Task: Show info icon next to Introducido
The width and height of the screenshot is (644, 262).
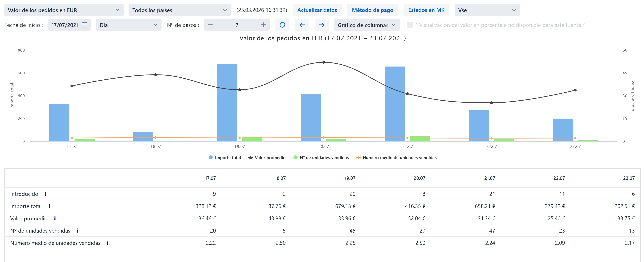Action: pyautogui.click(x=45, y=194)
